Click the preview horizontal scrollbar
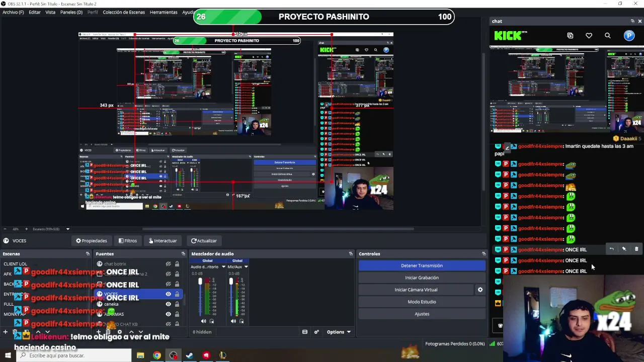This screenshot has height=362, width=644. click(278, 229)
